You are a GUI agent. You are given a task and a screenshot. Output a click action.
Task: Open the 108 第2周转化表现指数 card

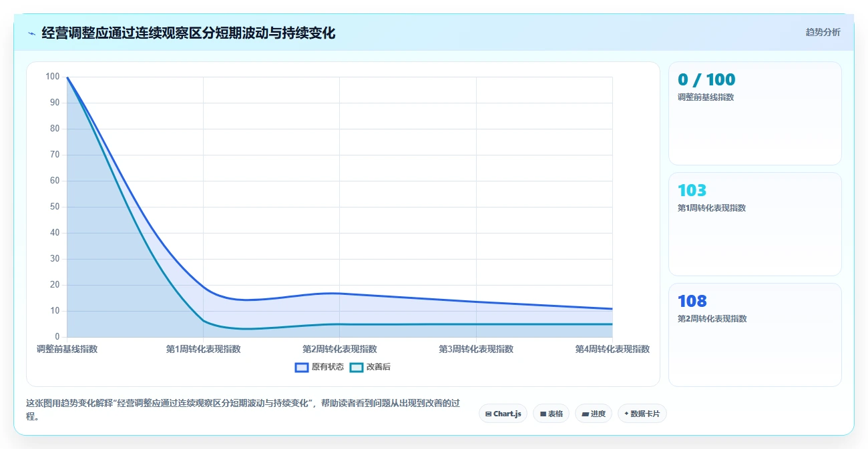pyautogui.click(x=755, y=335)
